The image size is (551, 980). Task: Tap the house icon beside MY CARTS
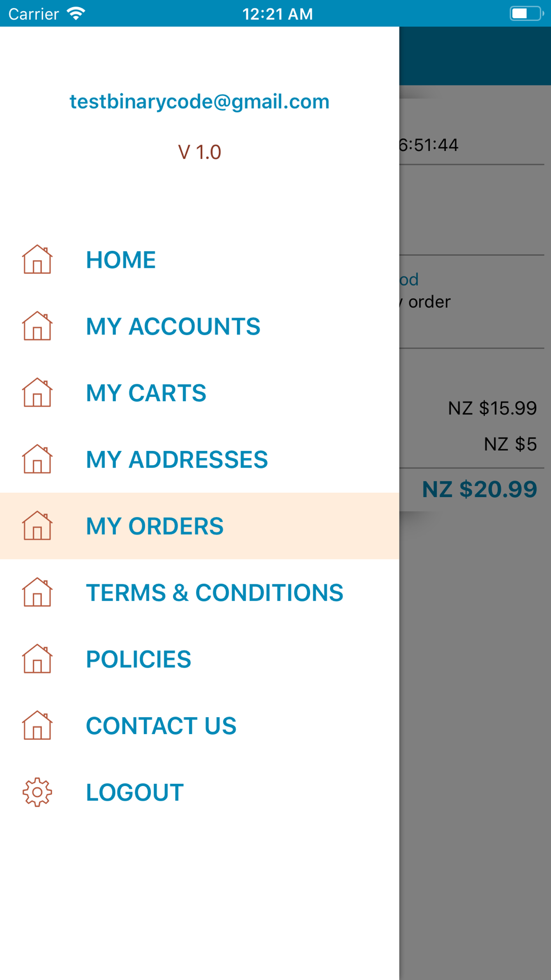[37, 393]
